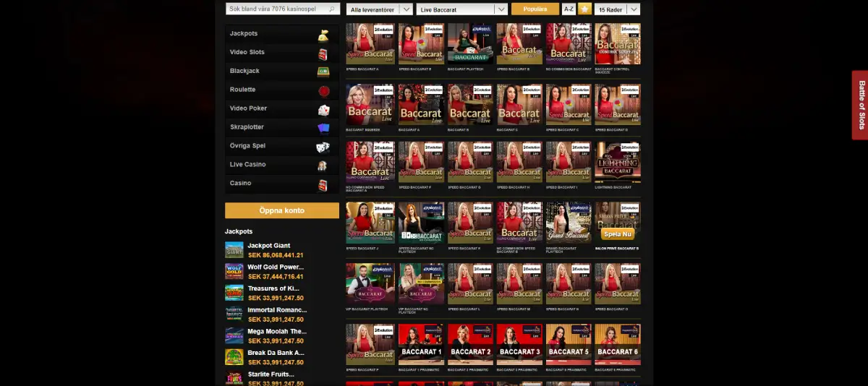Open Mega Moolah The... jackpot link

click(x=277, y=332)
